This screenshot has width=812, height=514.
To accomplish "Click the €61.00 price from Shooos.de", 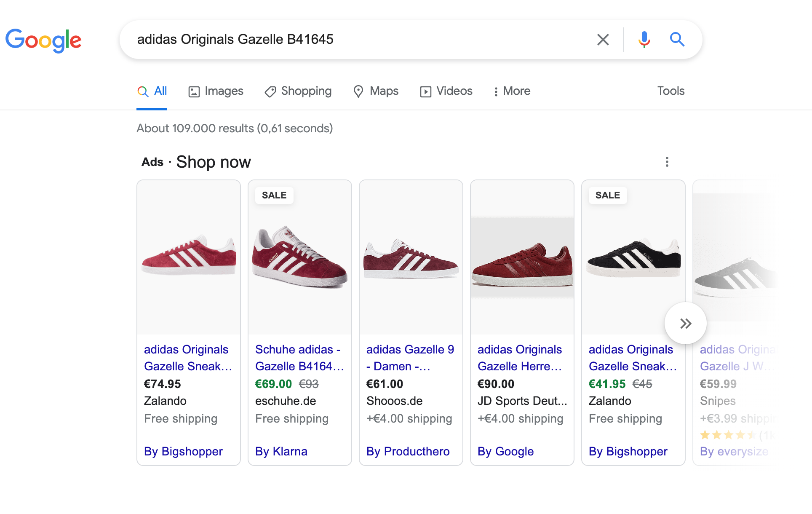I will [x=385, y=384].
